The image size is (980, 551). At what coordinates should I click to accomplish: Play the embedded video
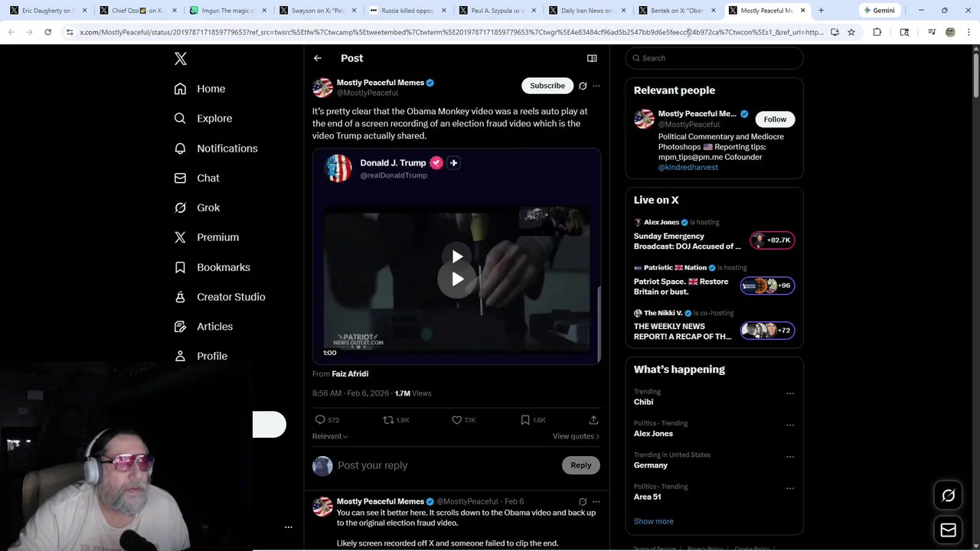coord(457,279)
